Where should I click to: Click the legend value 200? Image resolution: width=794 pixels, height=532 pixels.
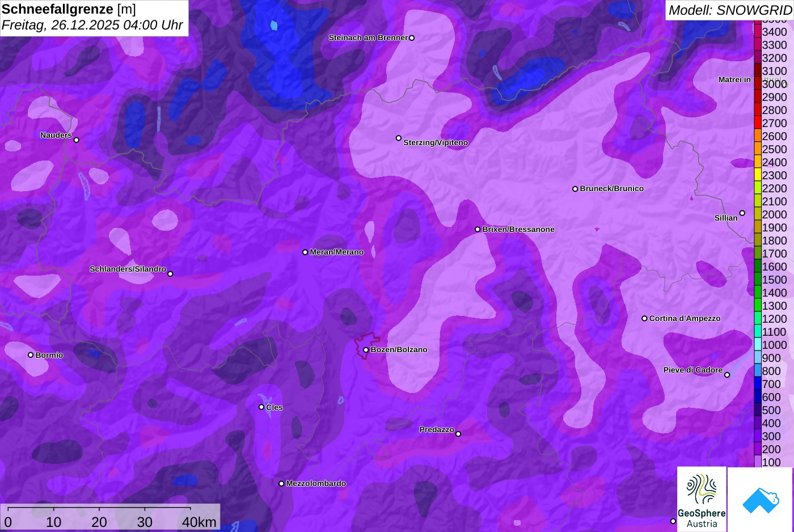pos(772,449)
